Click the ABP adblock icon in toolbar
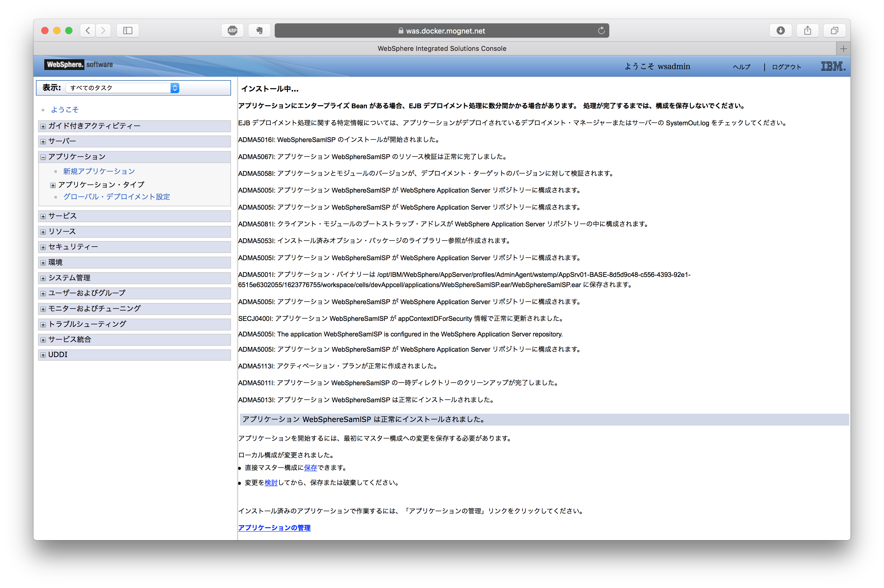Image resolution: width=884 pixels, height=588 pixels. (232, 31)
